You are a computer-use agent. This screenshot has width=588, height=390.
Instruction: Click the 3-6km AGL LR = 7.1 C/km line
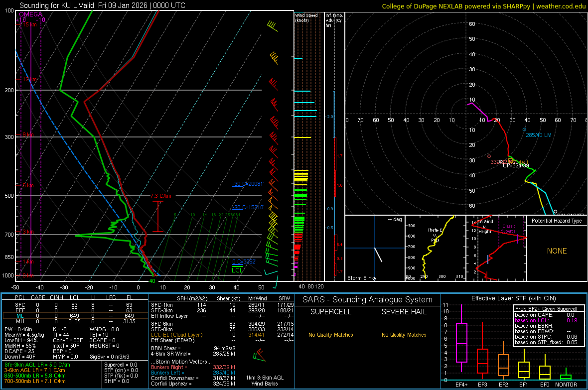point(34,370)
